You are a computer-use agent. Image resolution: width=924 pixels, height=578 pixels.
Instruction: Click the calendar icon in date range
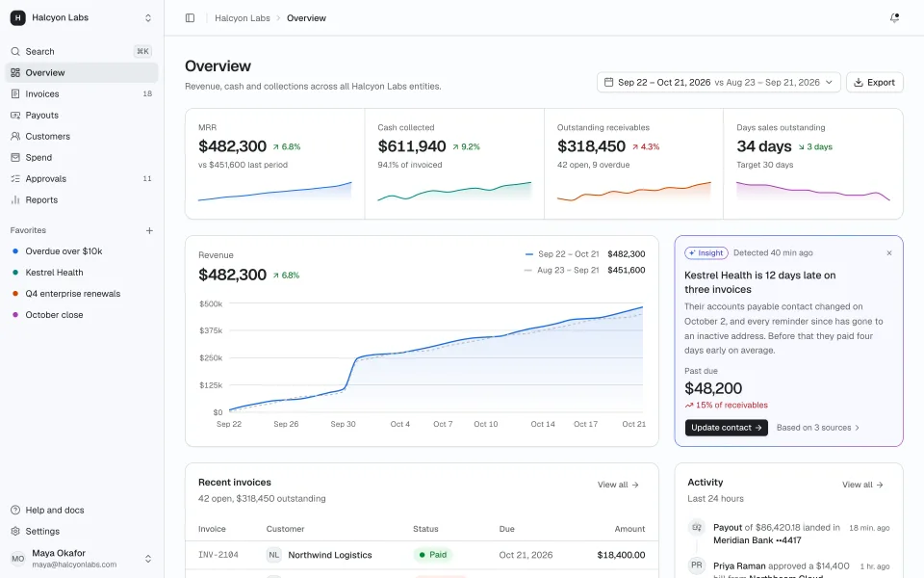[x=608, y=82]
